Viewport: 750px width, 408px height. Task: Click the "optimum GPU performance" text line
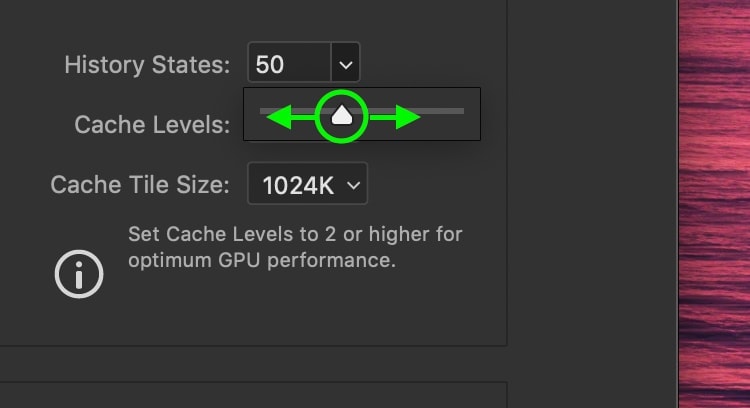(262, 261)
